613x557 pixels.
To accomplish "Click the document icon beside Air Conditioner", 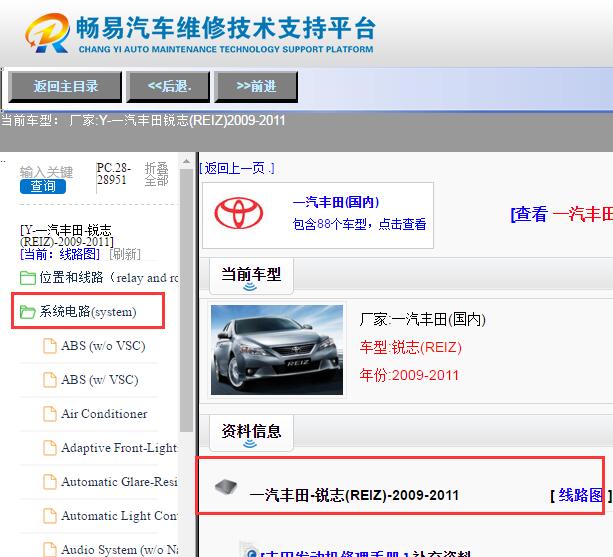I will (50, 414).
